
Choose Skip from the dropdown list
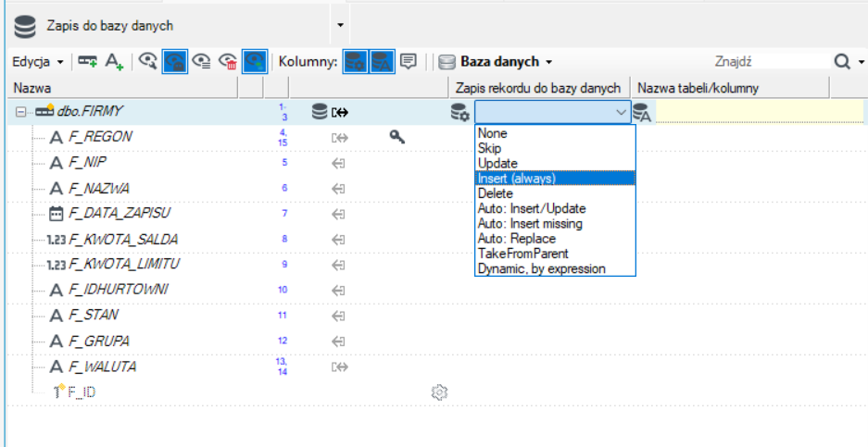[x=555, y=148]
